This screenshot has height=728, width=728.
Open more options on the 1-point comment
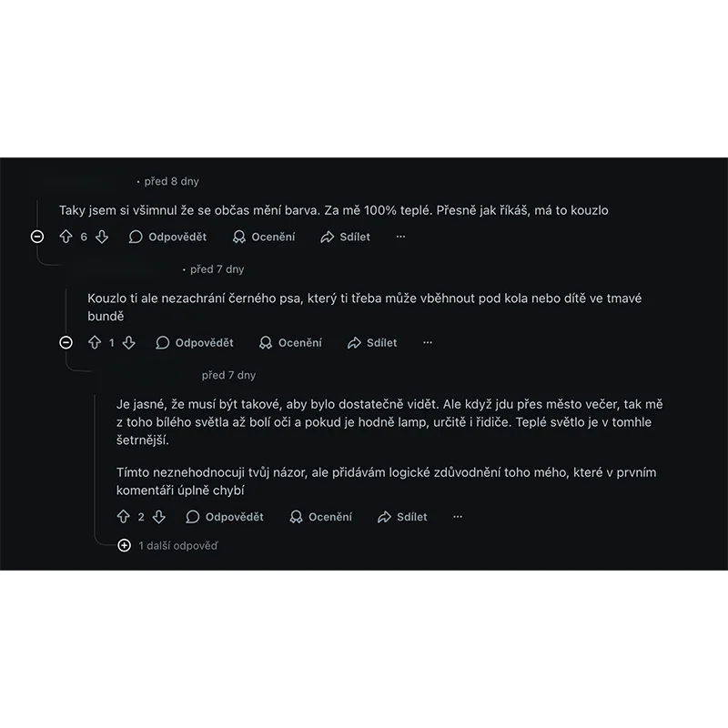pyautogui.click(x=428, y=343)
